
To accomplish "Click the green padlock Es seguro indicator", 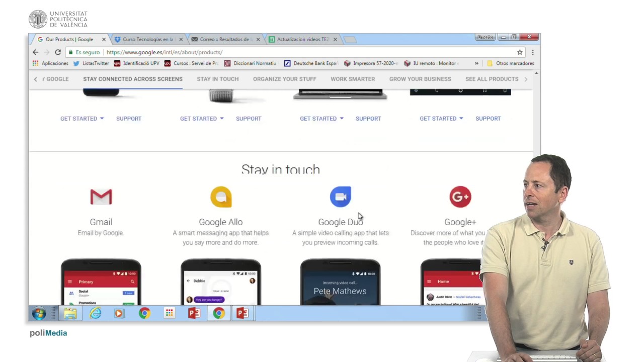I will click(84, 52).
